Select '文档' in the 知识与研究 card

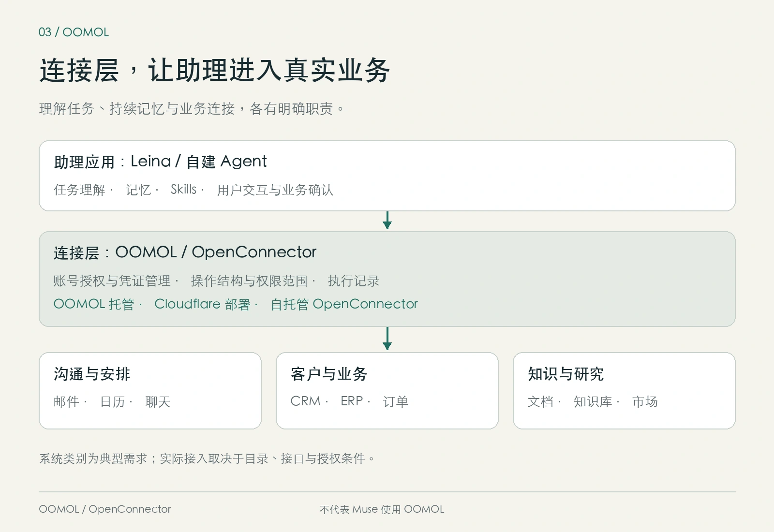[540, 401]
